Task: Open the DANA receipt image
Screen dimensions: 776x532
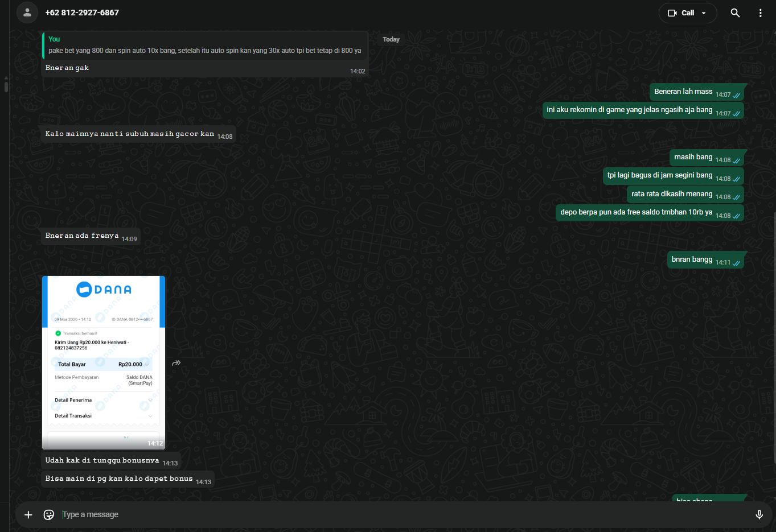Action: 104,362
